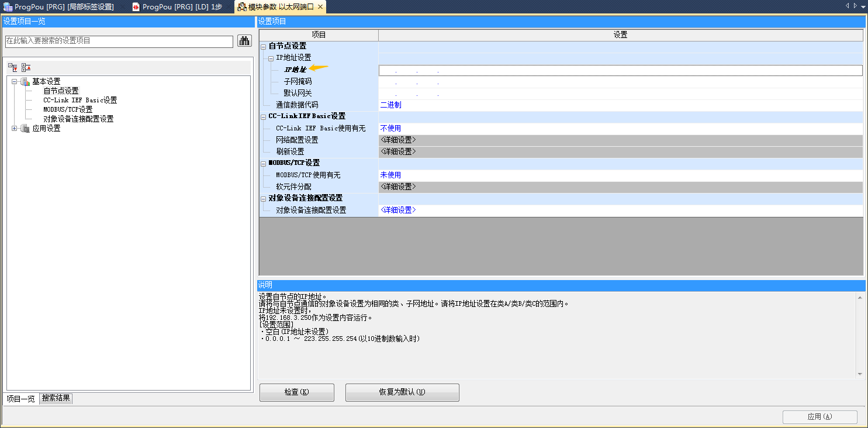This screenshot has height=428, width=868.
Task: Open 对象设备连接配置设置 <详细设置> link
Action: [x=398, y=210]
